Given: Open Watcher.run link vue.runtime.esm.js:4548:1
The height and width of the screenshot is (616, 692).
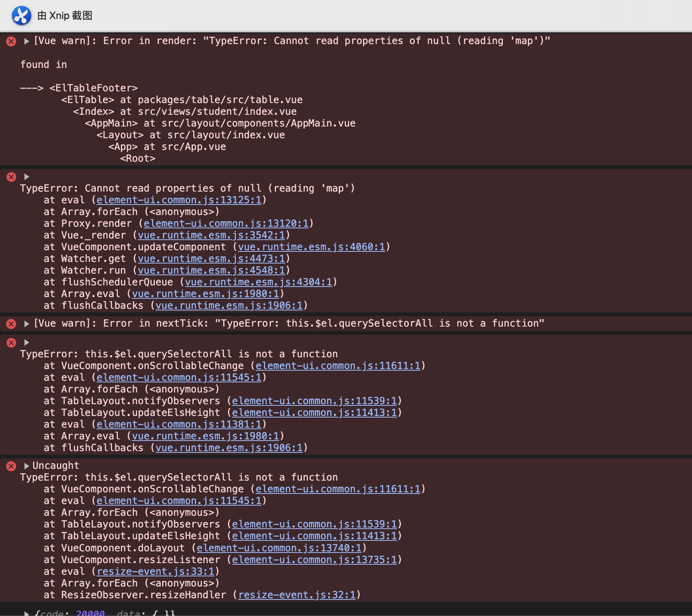Looking at the screenshot, I should coord(211,270).
